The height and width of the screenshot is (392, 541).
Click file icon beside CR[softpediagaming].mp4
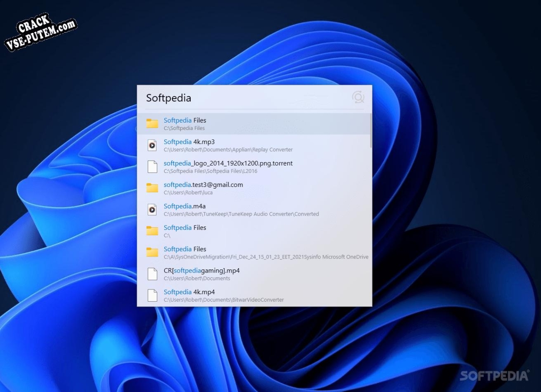tap(152, 274)
